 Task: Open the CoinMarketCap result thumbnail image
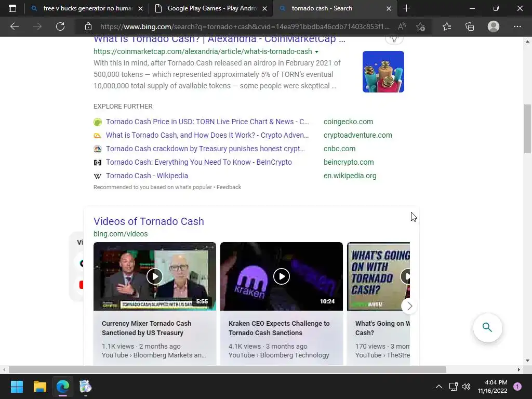(383, 72)
